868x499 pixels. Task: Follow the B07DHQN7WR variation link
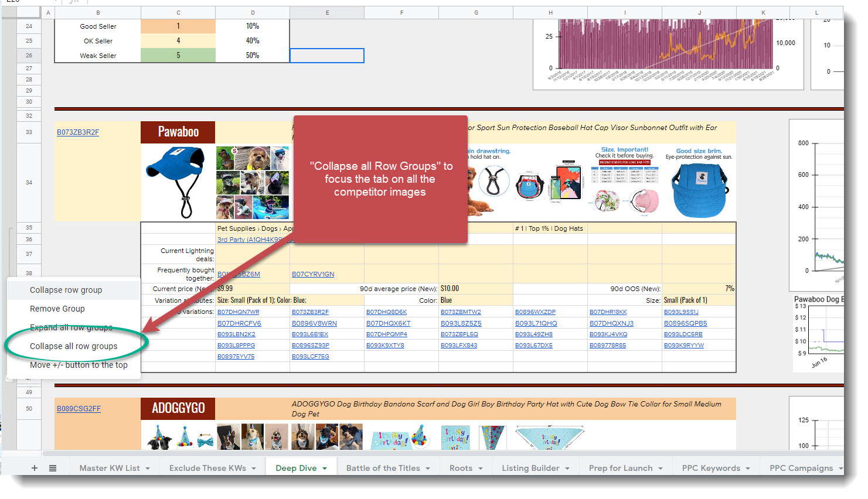click(x=238, y=312)
